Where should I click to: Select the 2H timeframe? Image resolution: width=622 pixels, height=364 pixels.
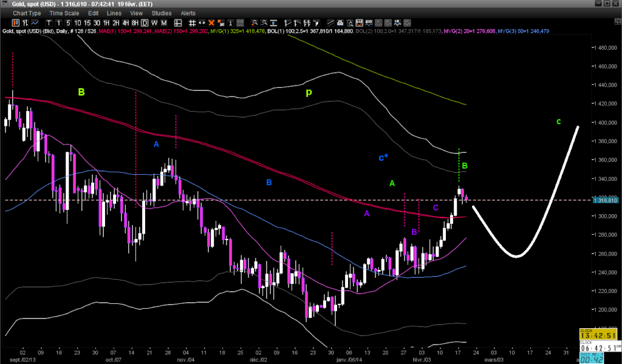pyautogui.click(x=116, y=23)
